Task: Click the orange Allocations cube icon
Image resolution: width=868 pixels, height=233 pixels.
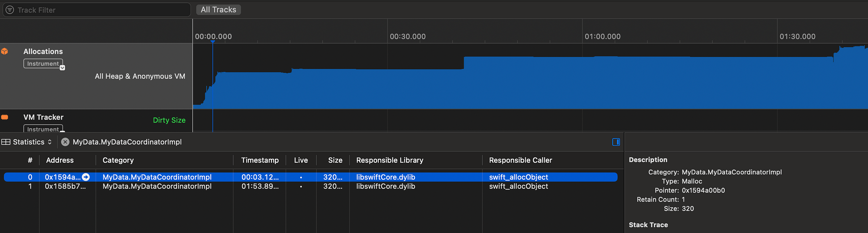Action: (5, 51)
